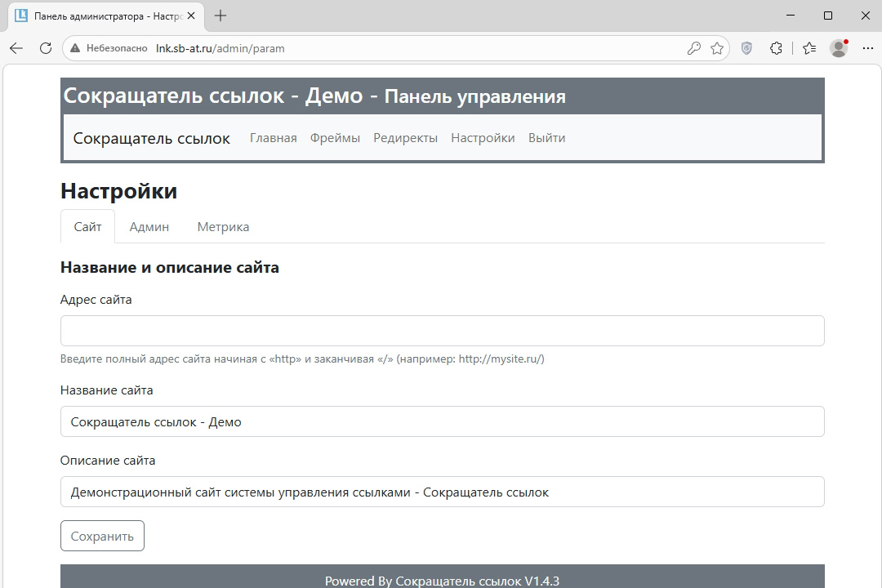This screenshot has width=882, height=588.
Task: Open a new browser tab
Action: tap(220, 16)
